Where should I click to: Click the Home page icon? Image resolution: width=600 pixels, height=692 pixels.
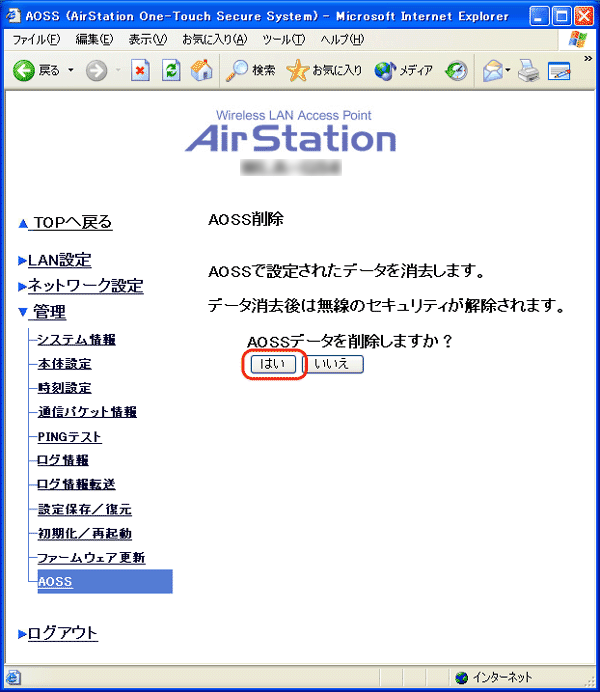202,70
